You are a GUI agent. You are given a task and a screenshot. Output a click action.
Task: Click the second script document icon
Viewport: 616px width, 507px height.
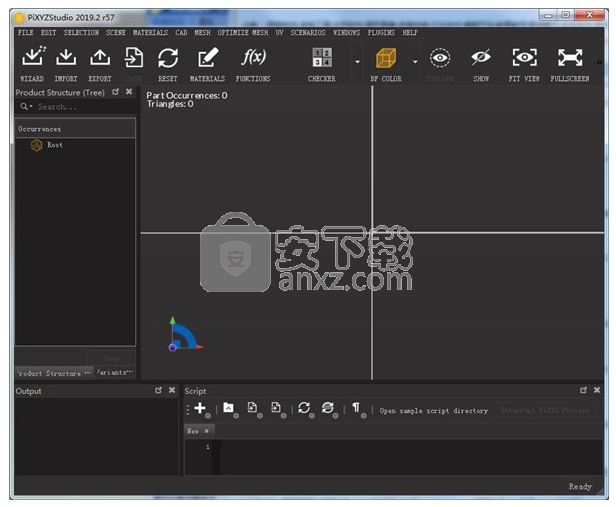pos(276,408)
